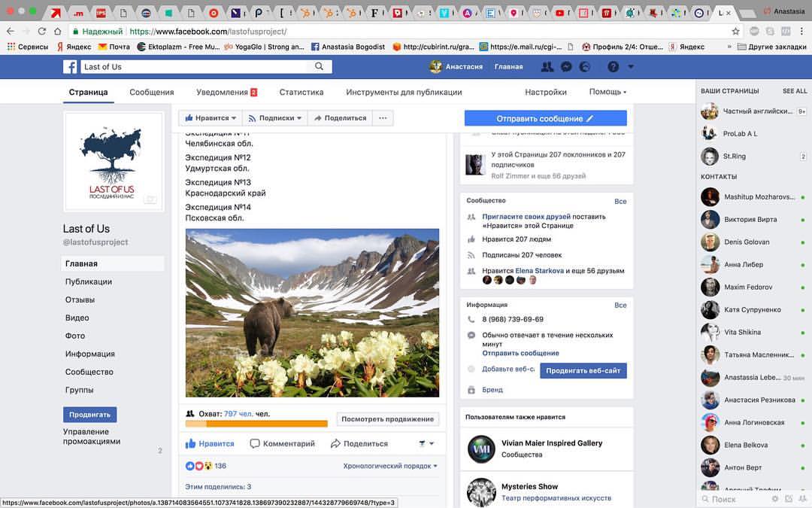Open the Настройки tab
This screenshot has height=508, width=812.
[x=546, y=93]
